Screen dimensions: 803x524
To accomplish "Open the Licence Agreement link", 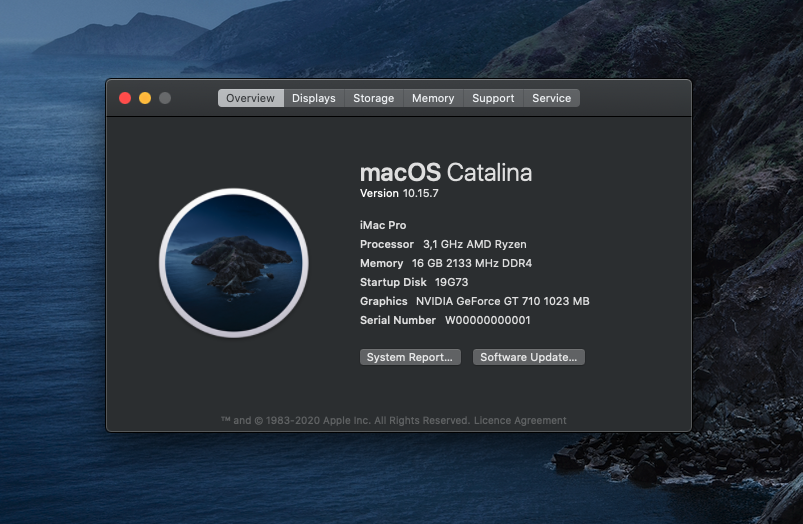I will (520, 421).
